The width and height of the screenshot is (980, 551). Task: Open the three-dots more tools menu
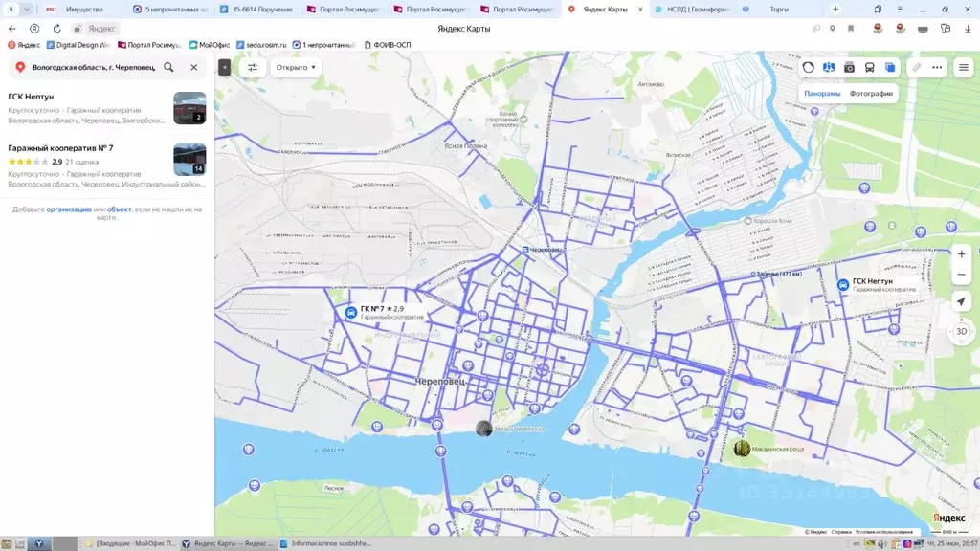(937, 68)
